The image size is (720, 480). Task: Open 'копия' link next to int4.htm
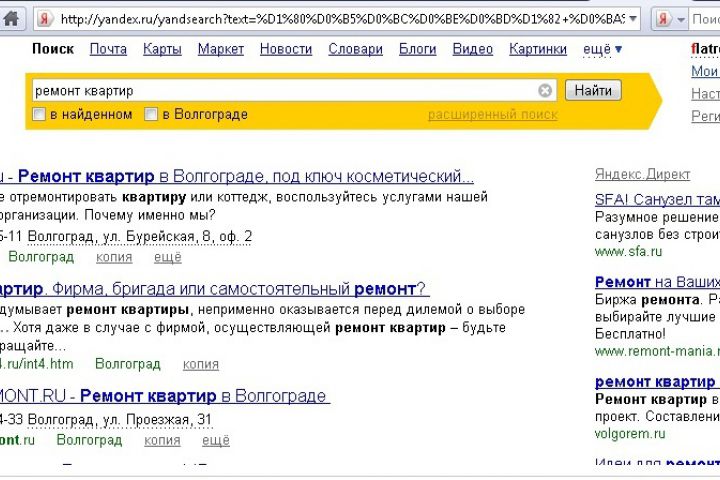pos(201,364)
